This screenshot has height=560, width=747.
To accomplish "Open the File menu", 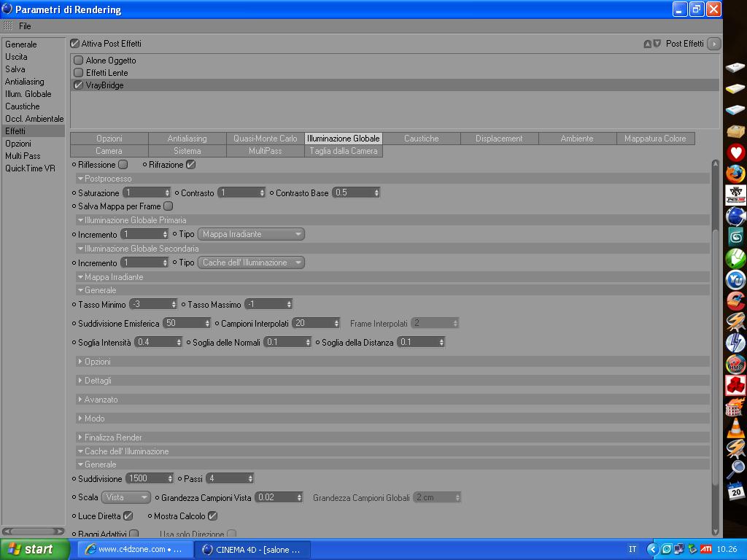I will (25, 26).
